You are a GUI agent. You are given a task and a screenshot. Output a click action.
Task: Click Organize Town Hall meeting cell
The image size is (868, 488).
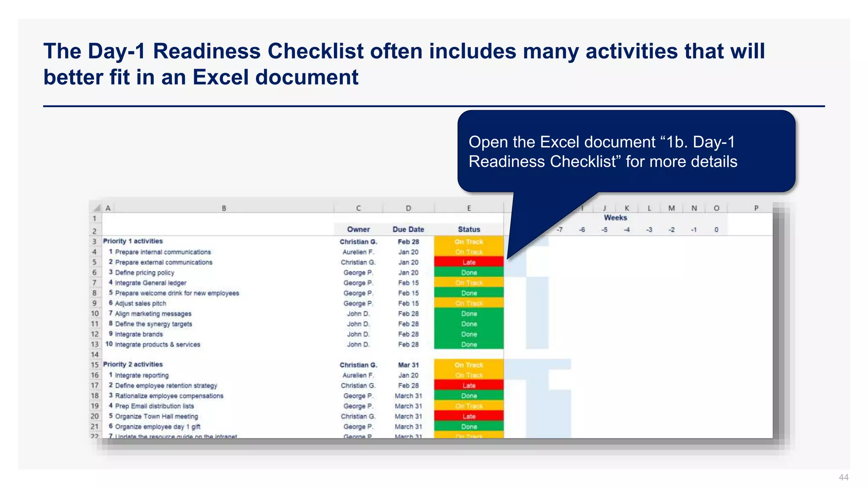coord(156,416)
